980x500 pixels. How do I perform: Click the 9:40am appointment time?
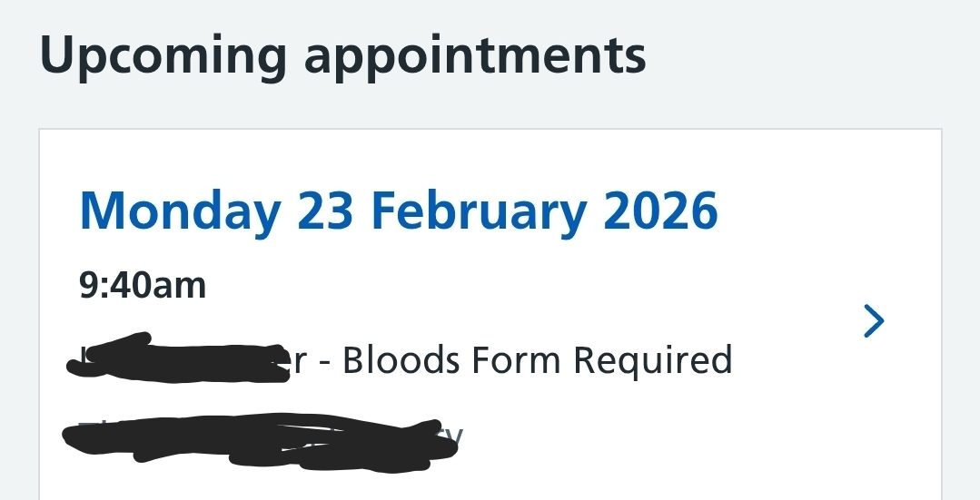click(x=143, y=286)
